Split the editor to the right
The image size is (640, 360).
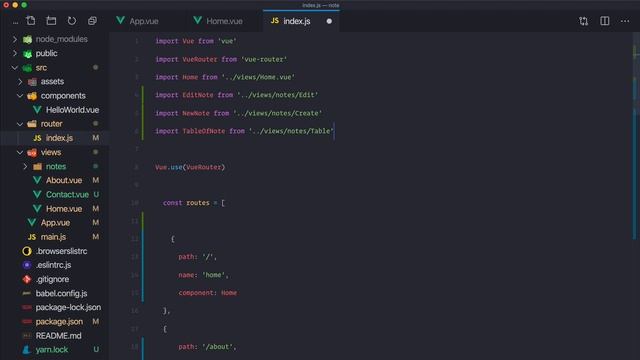coord(604,21)
